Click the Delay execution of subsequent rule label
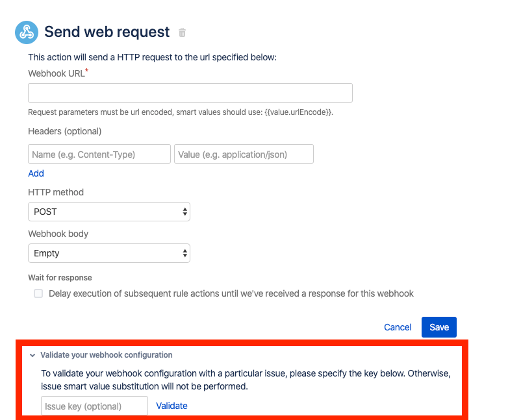The width and height of the screenshot is (521, 420). click(231, 293)
